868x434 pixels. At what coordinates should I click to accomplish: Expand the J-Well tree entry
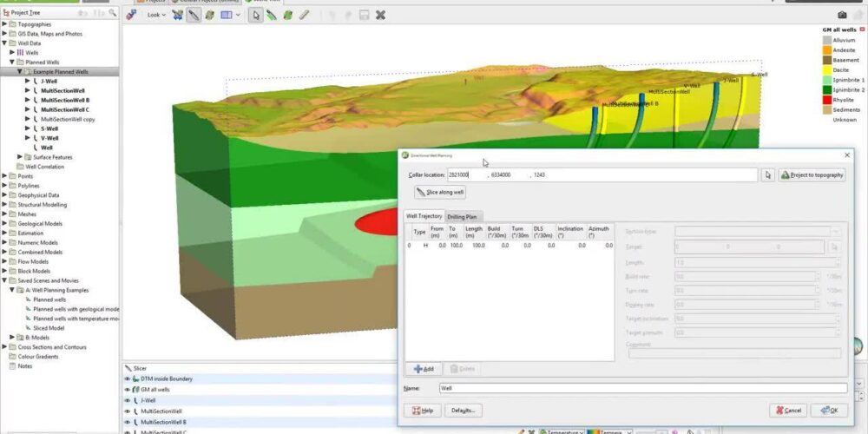tap(28, 81)
